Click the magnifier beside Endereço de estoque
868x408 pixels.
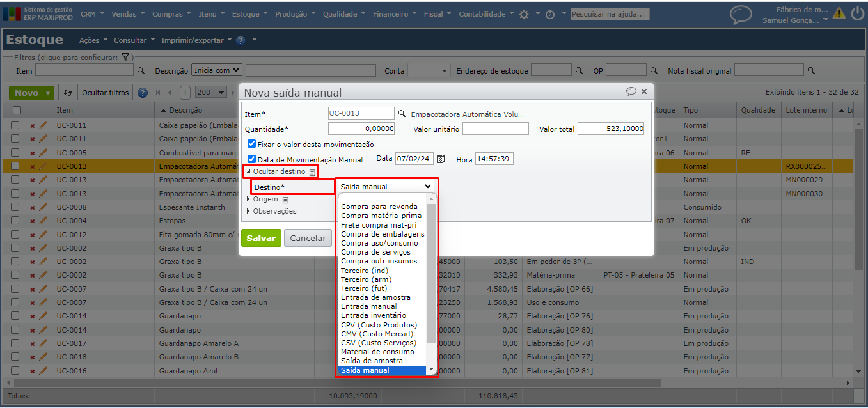579,70
